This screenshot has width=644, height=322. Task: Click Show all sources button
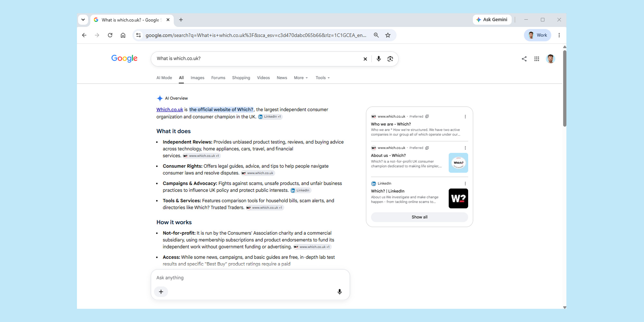[x=420, y=217]
